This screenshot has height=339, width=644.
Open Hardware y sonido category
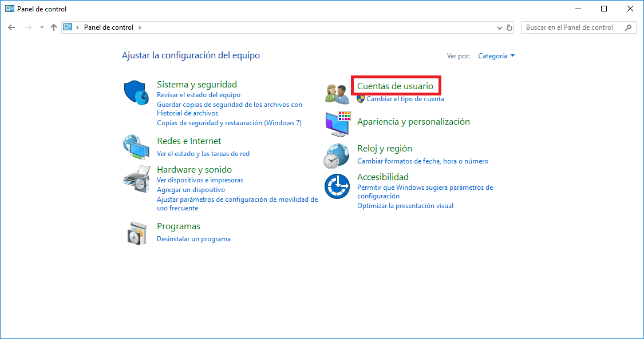coord(194,170)
